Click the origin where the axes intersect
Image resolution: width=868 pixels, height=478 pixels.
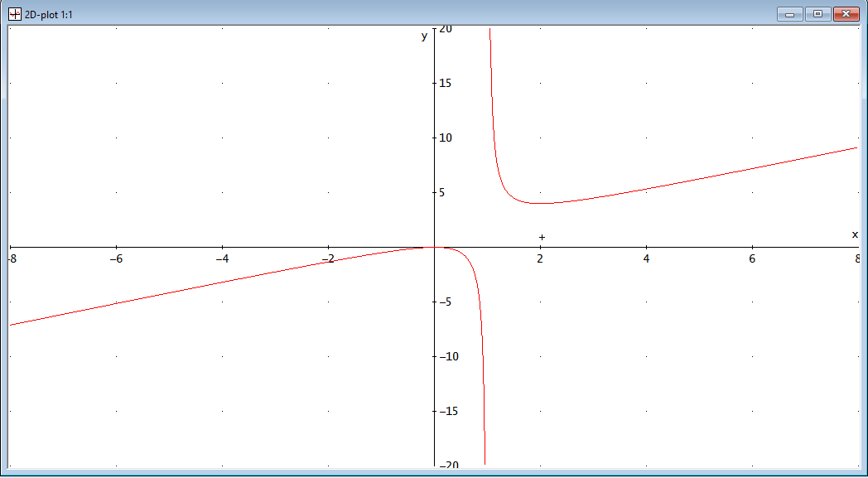(434, 247)
